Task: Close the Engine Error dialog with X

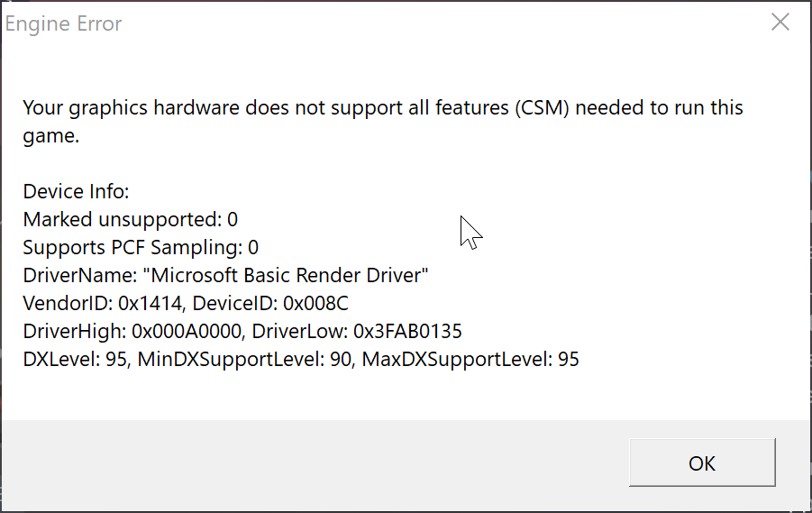Action: tap(780, 23)
